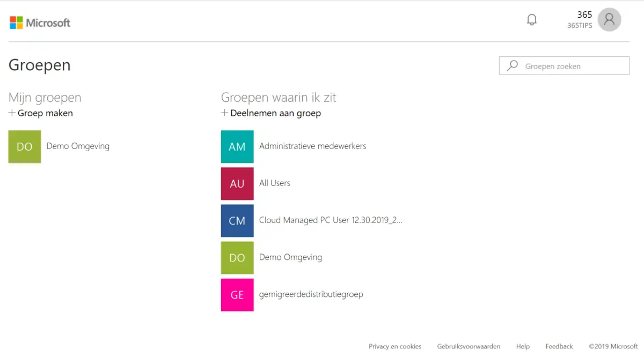This screenshot has width=644, height=357.
Task: Select the DO tile under Mijn groepen
Action: coord(24,146)
